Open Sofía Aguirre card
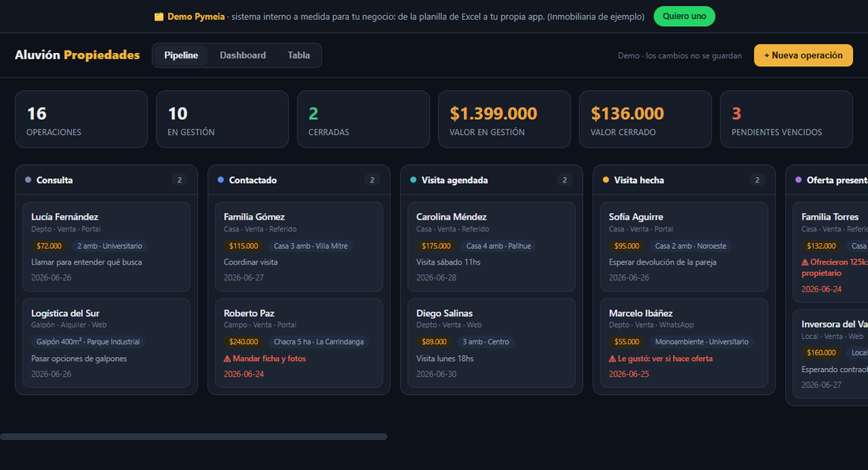Screen dimensions: 868x470 pyautogui.click(x=684, y=246)
